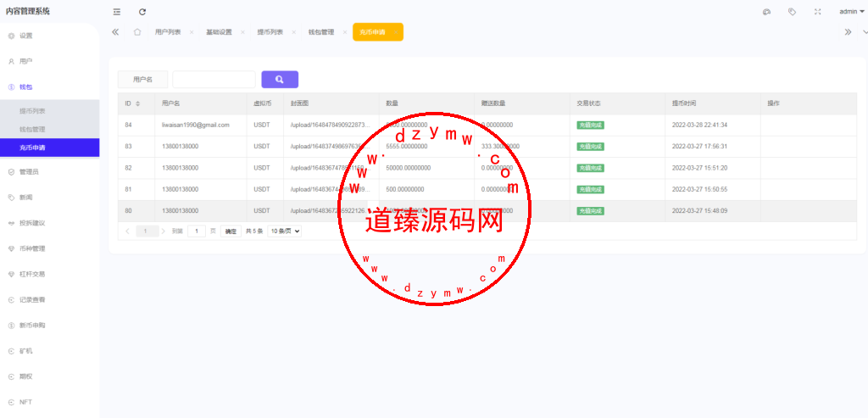The height and width of the screenshot is (418, 868).
Task: Open the theme palette icon in header
Action: (x=766, y=12)
